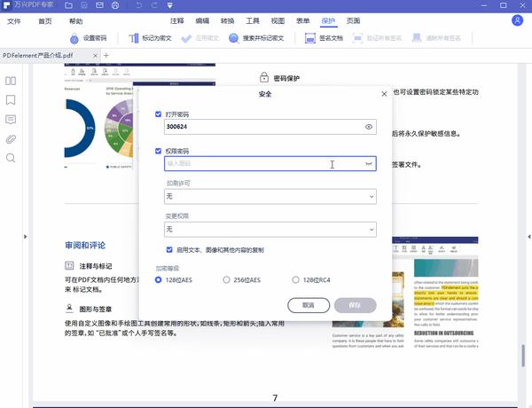This screenshot has width=532, height=408.
Task: Click the email envelope icon in title bar
Action: pos(99,5)
